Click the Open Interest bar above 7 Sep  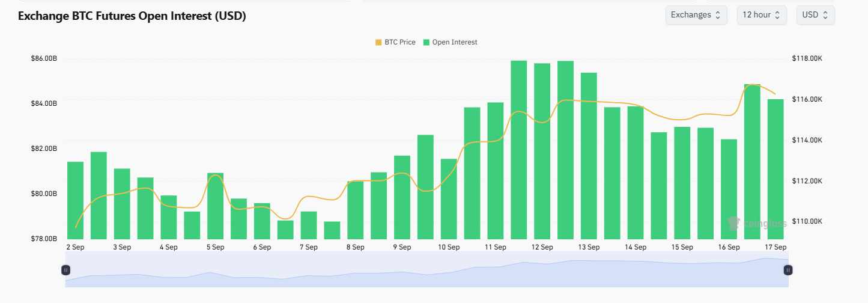coord(309,225)
